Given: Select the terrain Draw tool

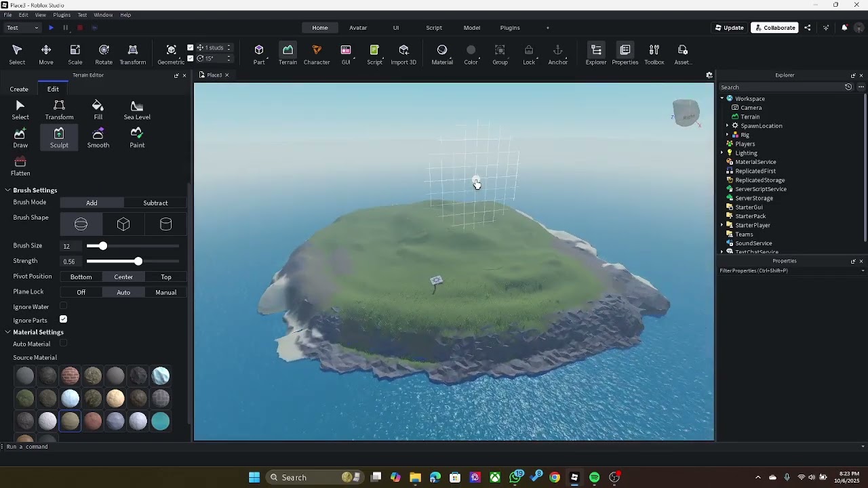Looking at the screenshot, I should tap(20, 138).
